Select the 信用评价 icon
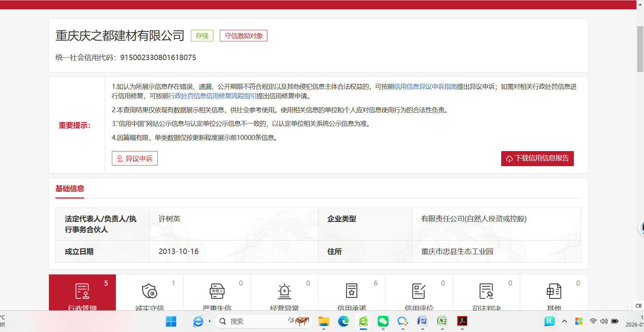This screenshot has width=644, height=332. pos(419,291)
